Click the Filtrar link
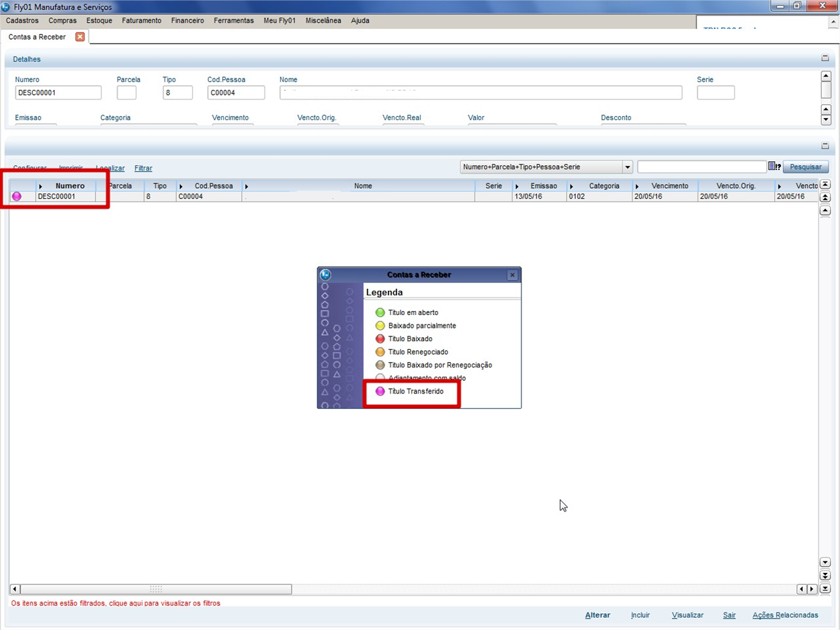 143,169
